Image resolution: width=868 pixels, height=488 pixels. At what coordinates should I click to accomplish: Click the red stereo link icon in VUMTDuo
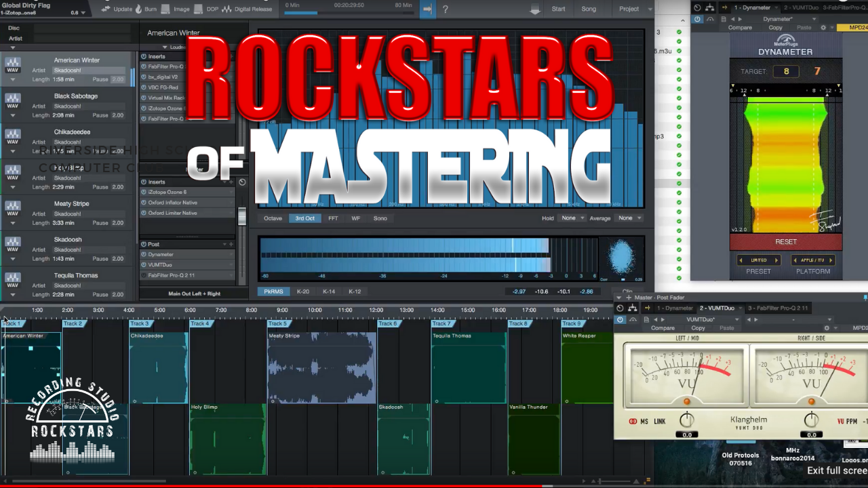[x=633, y=421]
